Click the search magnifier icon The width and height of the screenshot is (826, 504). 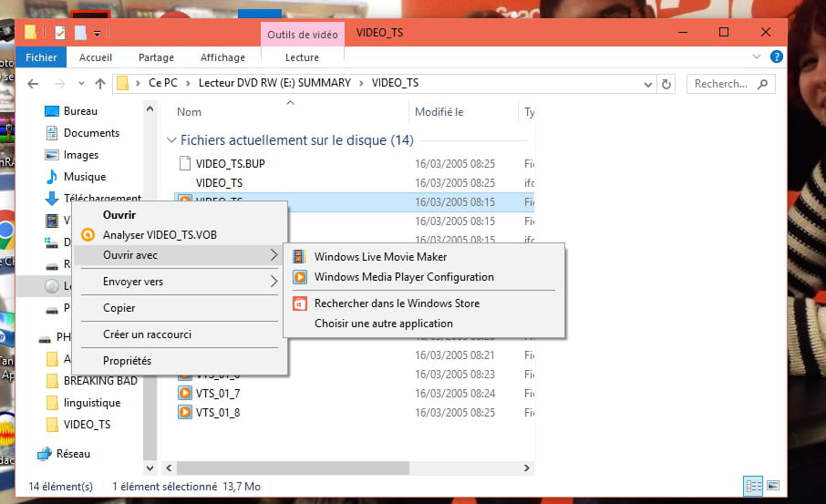pos(763,84)
